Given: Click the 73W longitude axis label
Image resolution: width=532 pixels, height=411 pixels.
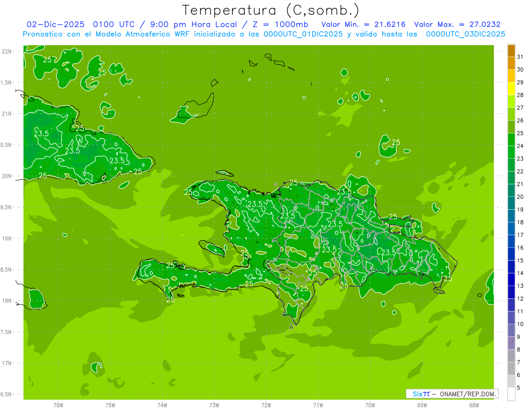Looking at the screenshot, I should click(214, 405).
